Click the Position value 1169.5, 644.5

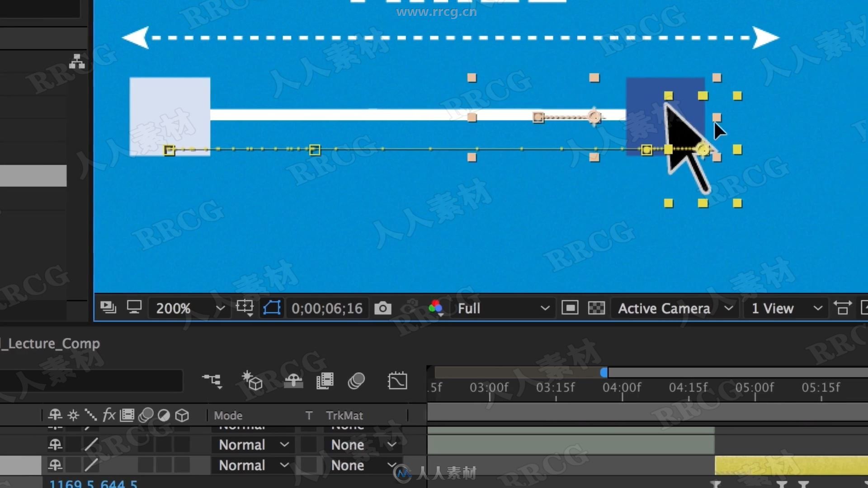93,483
